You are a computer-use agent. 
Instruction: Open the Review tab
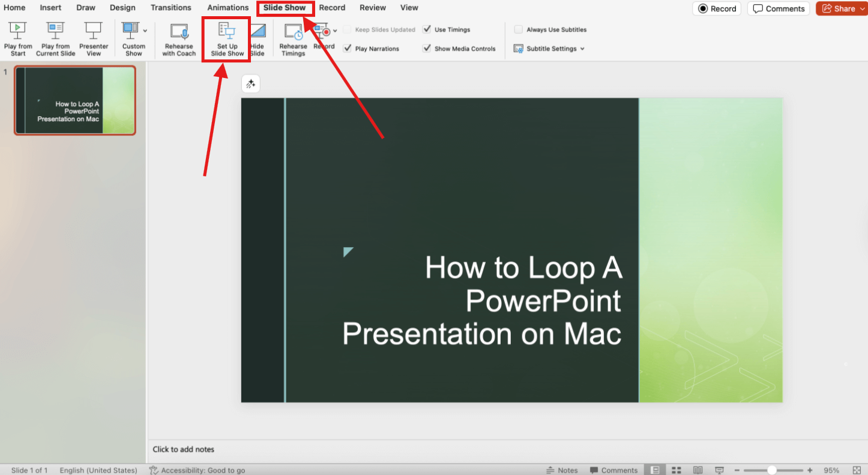click(373, 8)
